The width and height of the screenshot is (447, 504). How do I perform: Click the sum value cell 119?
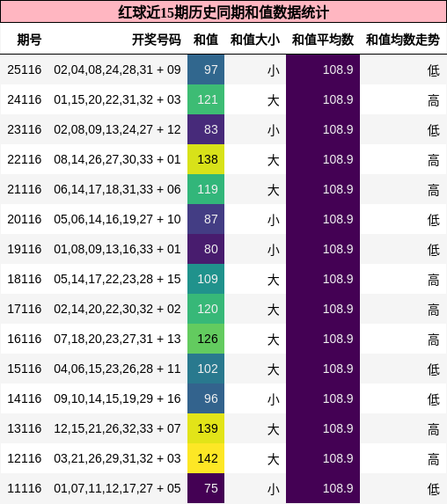point(206,189)
